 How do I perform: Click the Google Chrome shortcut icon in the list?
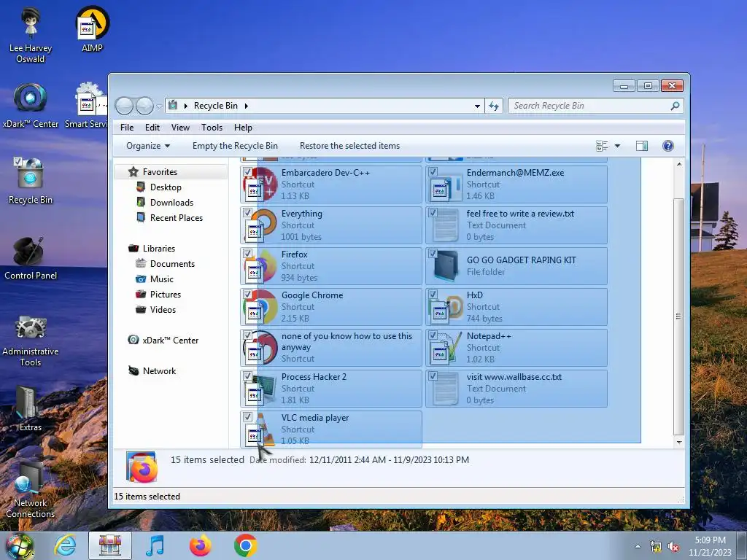point(260,307)
